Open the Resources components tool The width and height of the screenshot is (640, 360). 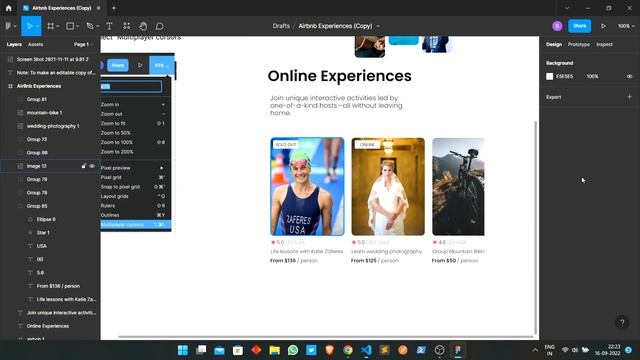pos(127,26)
